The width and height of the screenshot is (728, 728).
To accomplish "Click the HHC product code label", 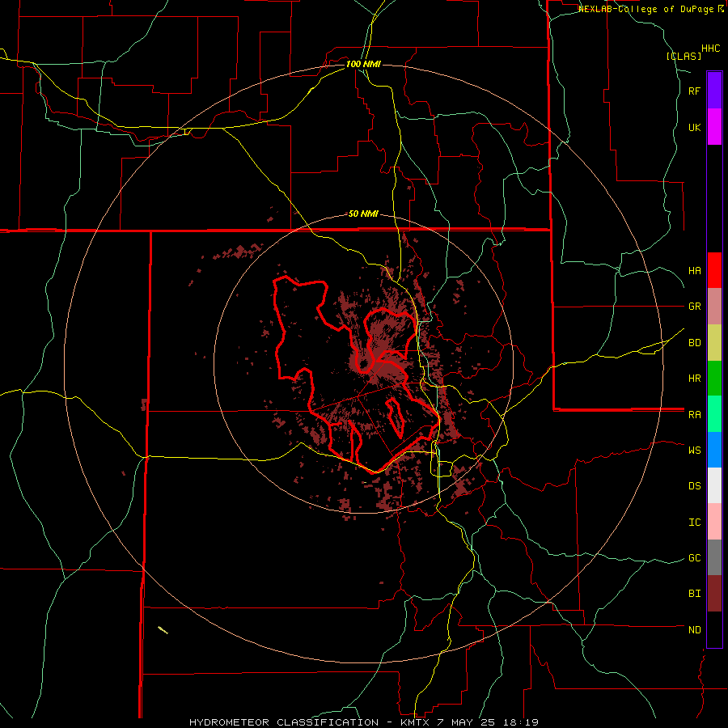I will coord(710,49).
